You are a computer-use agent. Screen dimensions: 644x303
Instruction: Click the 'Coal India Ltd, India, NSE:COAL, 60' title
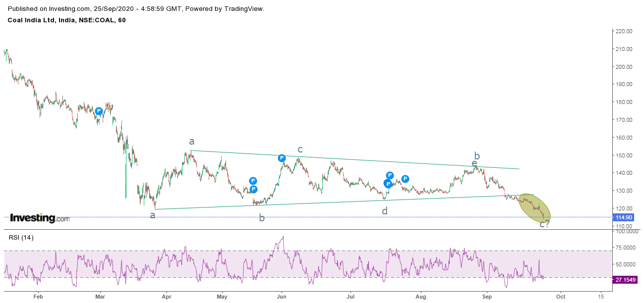(x=67, y=20)
